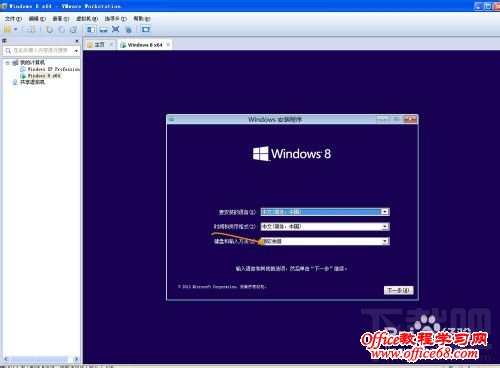Click 下一步 button in Windows setup
The height and width of the screenshot is (368, 500).
click(398, 290)
